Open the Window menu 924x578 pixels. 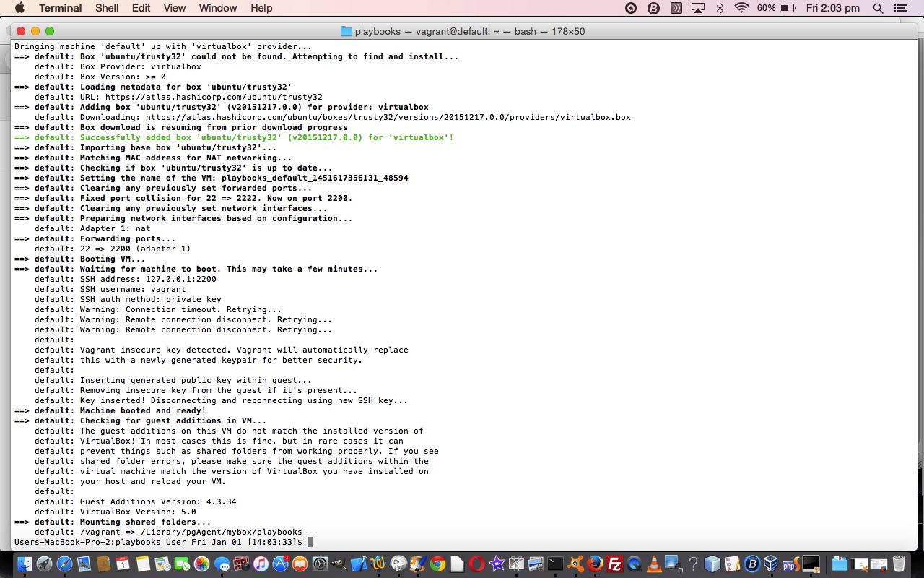(x=218, y=8)
